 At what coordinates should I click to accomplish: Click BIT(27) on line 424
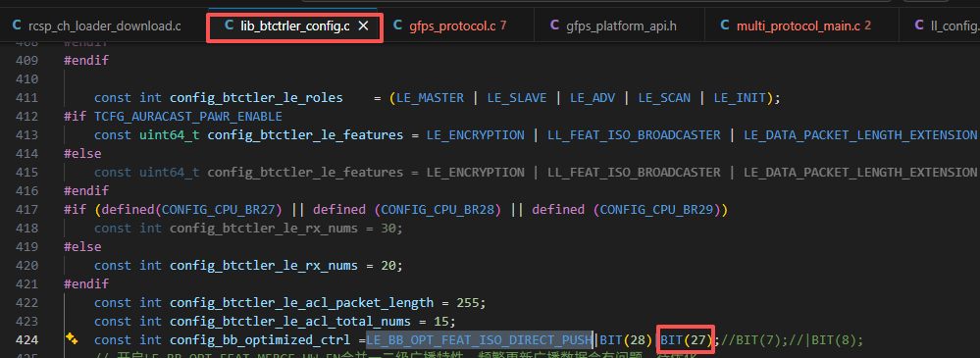(x=687, y=340)
